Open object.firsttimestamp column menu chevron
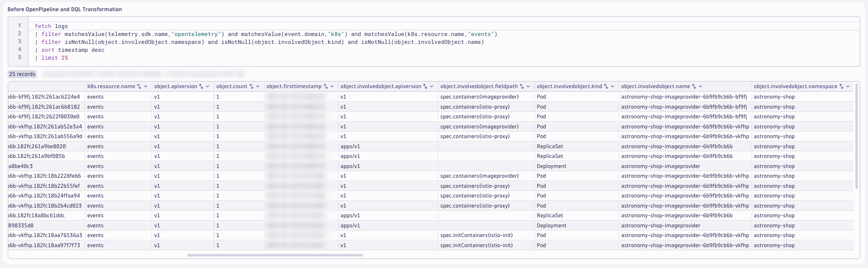The image size is (868, 268). (x=332, y=86)
